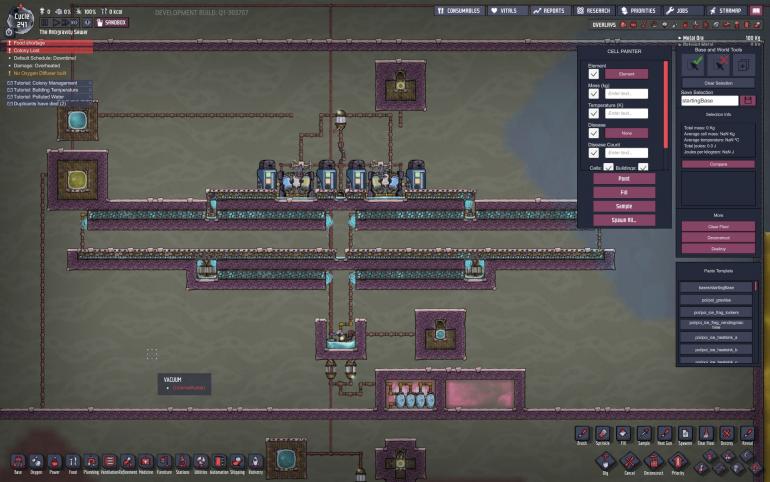
Task: Click the save selection floppy disk icon
Action: pos(747,100)
